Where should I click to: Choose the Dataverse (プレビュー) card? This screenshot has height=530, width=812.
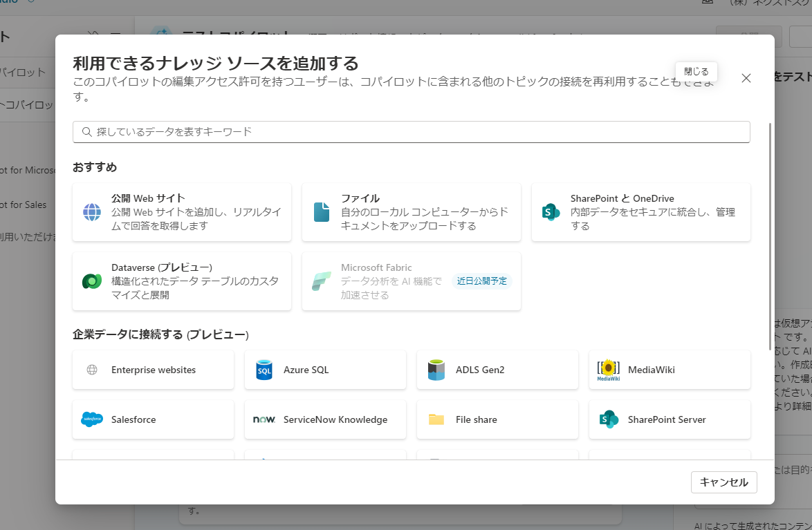182,281
